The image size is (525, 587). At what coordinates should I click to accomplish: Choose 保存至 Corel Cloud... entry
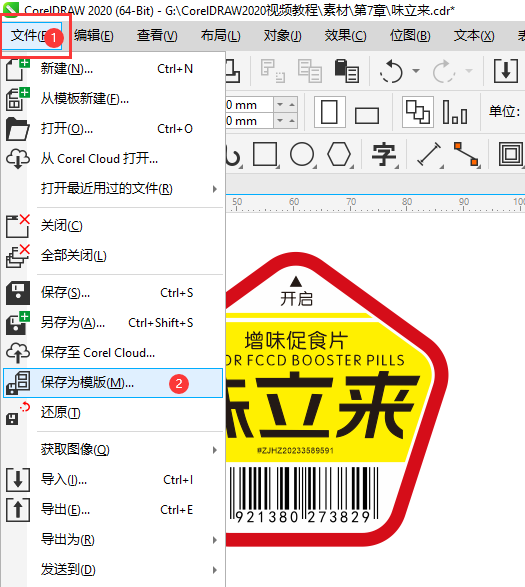(112, 353)
